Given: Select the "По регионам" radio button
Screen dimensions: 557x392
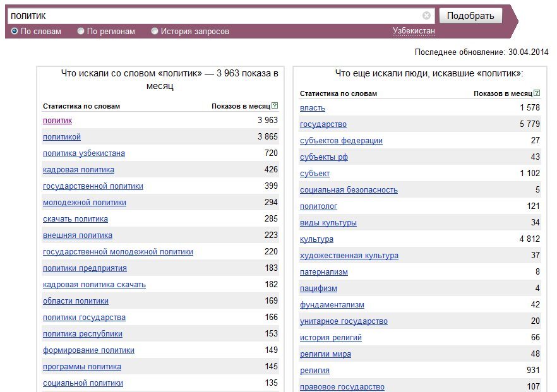Looking at the screenshot, I should (x=81, y=32).
